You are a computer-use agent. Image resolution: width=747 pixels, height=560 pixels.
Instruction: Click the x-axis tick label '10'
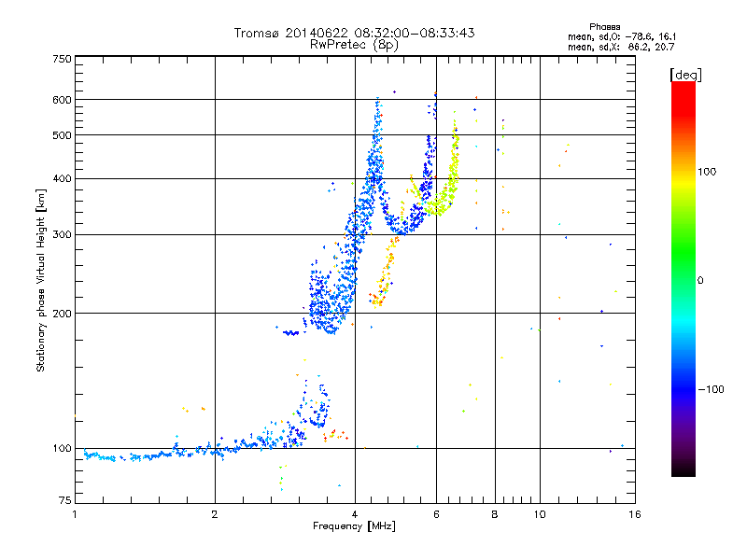[x=540, y=514]
